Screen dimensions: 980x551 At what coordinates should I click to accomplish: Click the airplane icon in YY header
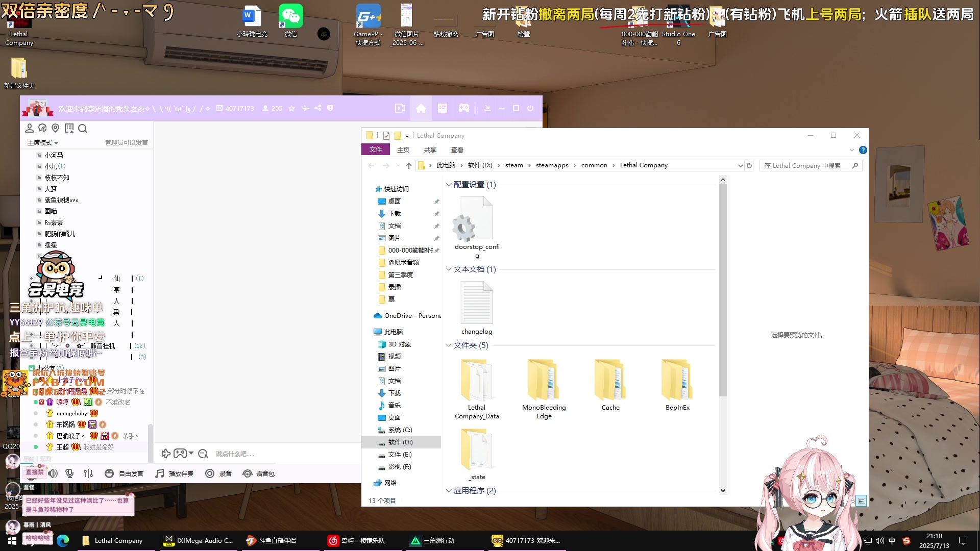pyautogui.click(x=305, y=108)
